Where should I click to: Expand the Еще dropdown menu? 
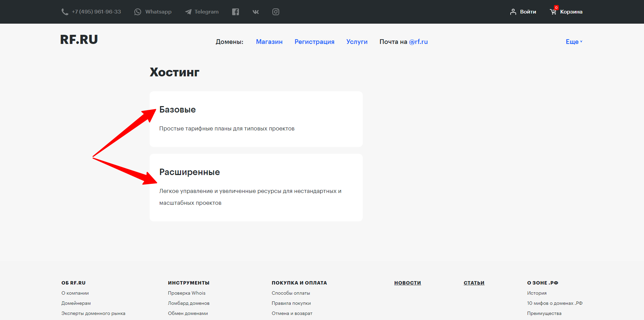574,42
